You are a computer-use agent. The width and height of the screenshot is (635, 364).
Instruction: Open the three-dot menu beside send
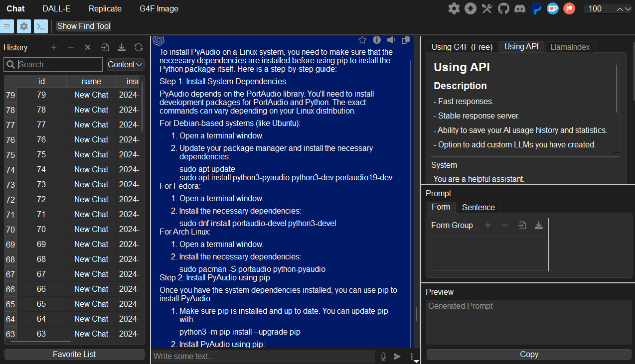(x=412, y=356)
